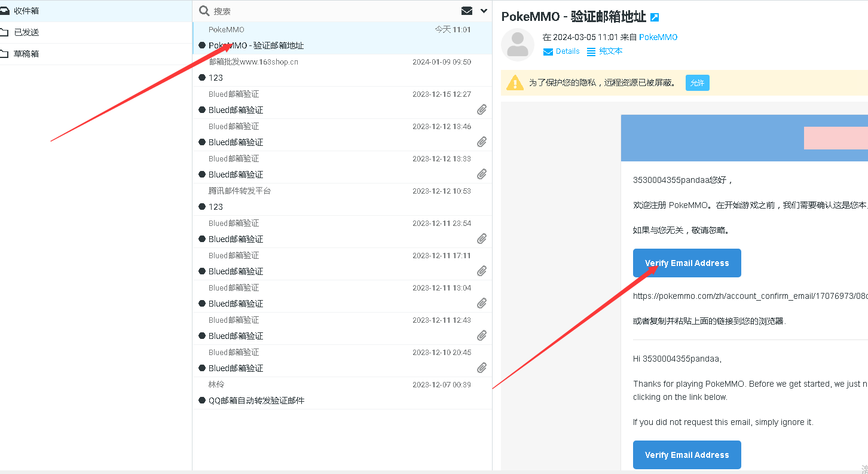This screenshot has height=474, width=868.
Task: Click the privacy notice text 为了保护您的隐私
Action: click(x=602, y=83)
